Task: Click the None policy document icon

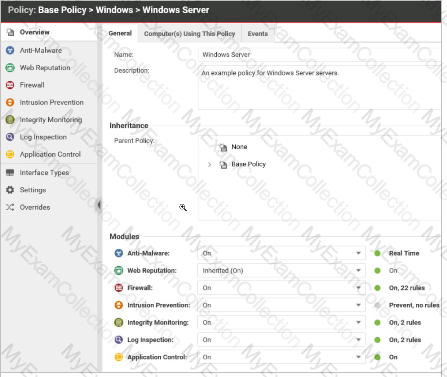Action: click(x=223, y=147)
